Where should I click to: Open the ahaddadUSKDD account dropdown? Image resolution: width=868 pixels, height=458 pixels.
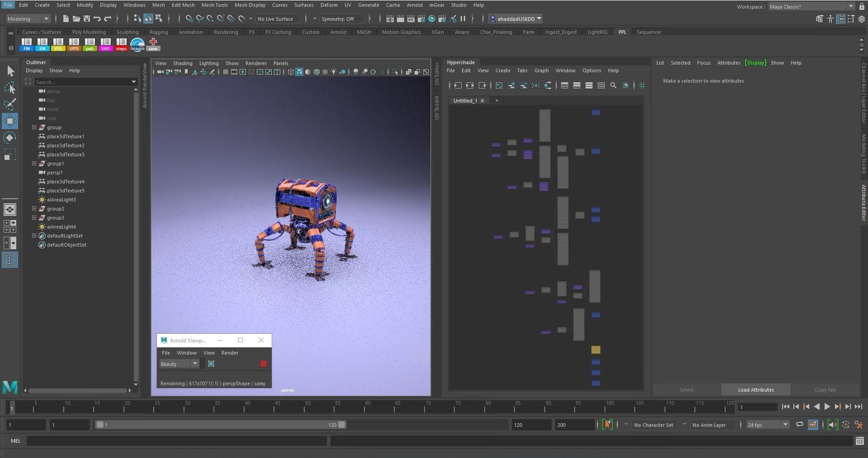point(516,19)
